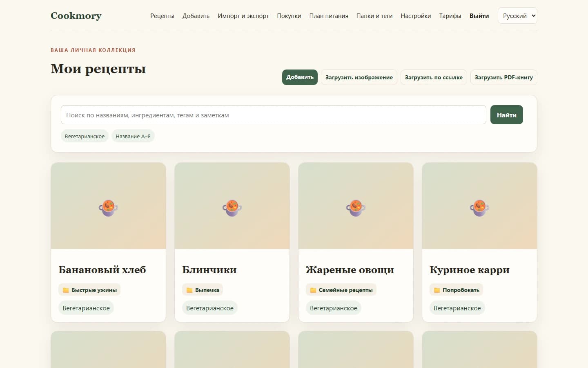The image size is (588, 368).
Task: Open План питания in navigation
Action: (x=329, y=16)
